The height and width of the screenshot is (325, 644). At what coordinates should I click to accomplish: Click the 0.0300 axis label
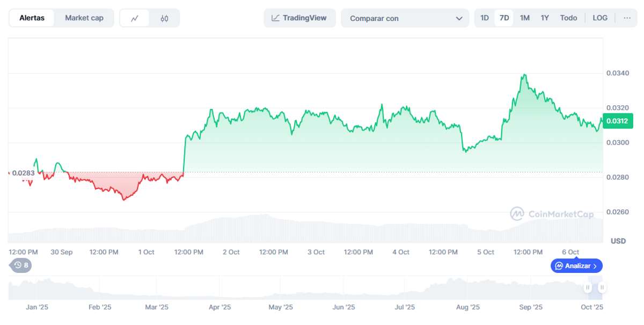pyautogui.click(x=617, y=142)
